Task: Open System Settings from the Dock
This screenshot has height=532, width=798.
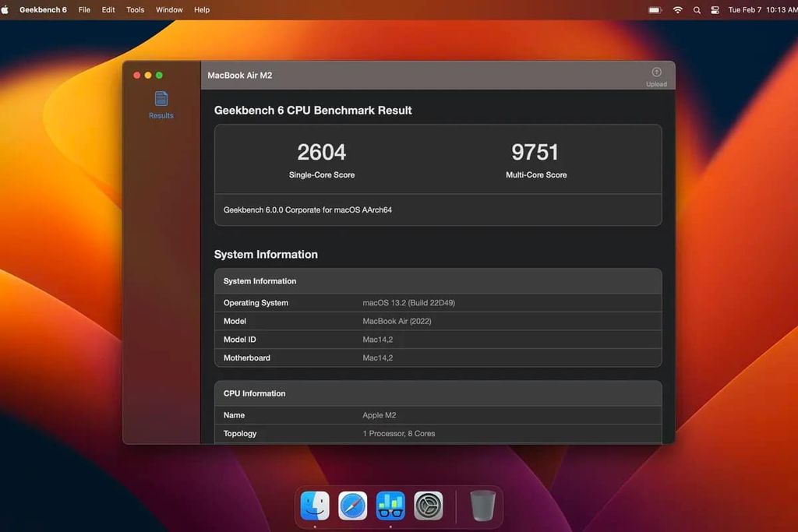Action: click(427, 506)
